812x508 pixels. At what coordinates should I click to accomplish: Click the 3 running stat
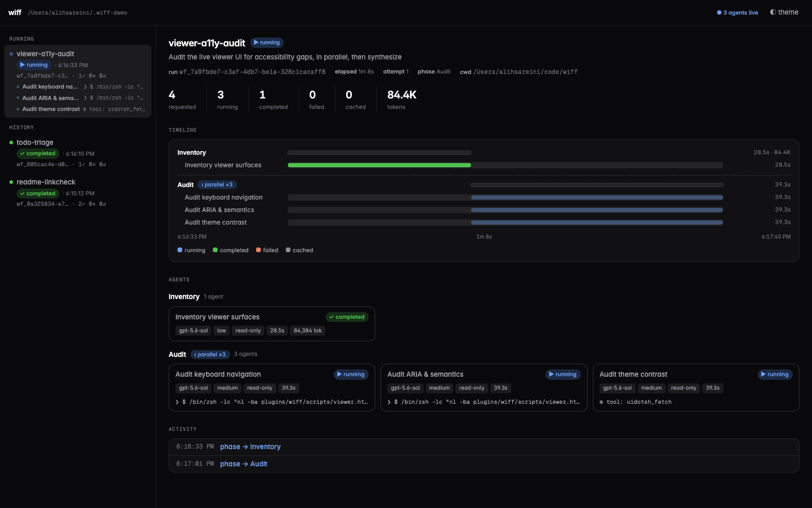[x=227, y=100]
